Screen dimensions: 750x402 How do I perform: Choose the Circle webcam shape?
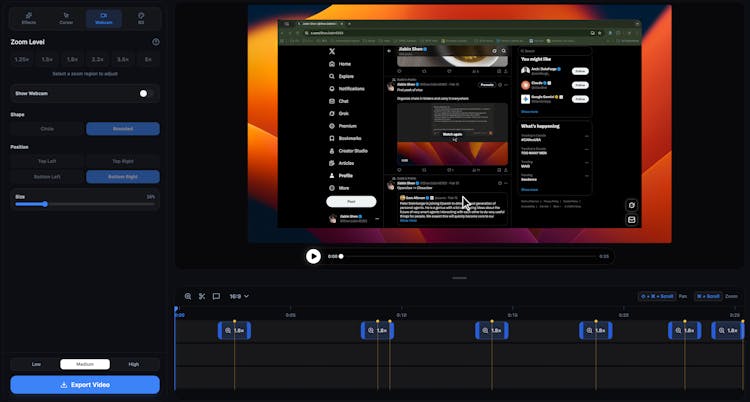48,129
